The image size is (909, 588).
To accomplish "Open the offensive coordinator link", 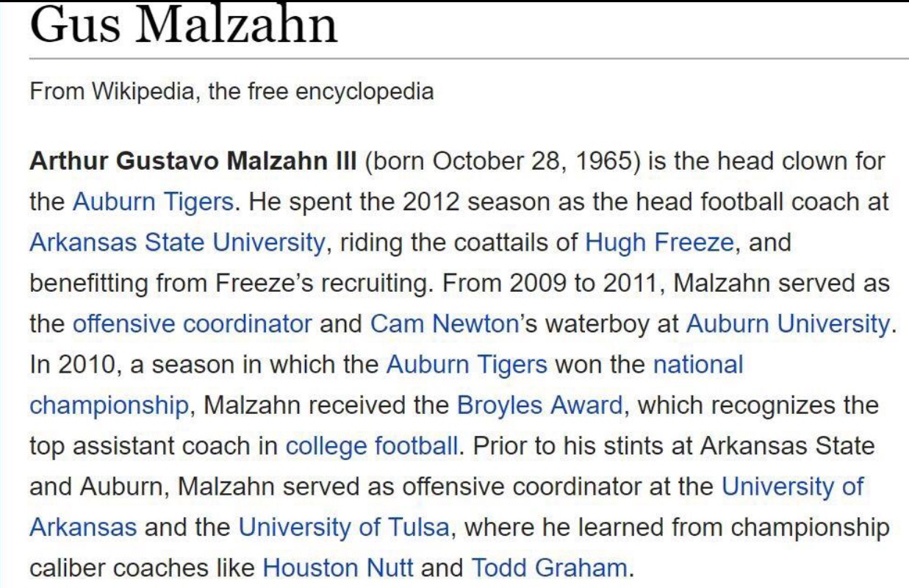I will pos(193,323).
